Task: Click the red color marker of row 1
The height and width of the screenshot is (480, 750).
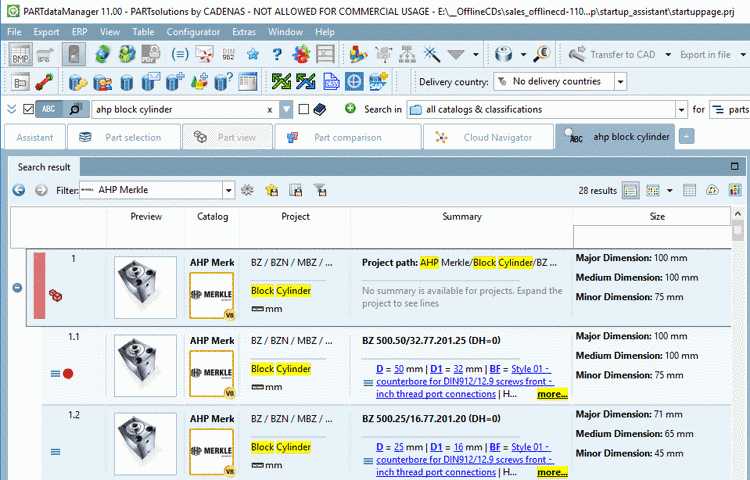Action: (x=39, y=286)
